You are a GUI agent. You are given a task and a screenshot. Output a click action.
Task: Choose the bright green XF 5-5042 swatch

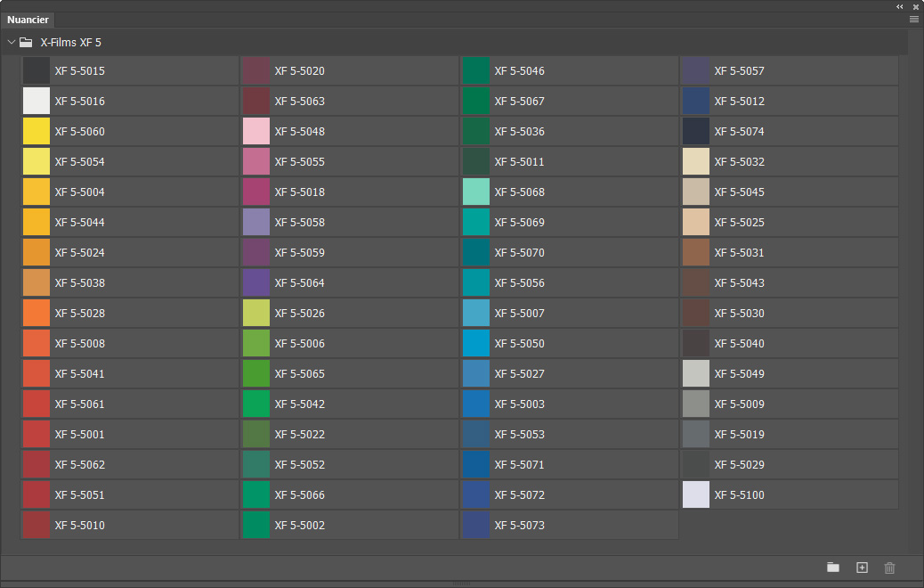pyautogui.click(x=256, y=404)
